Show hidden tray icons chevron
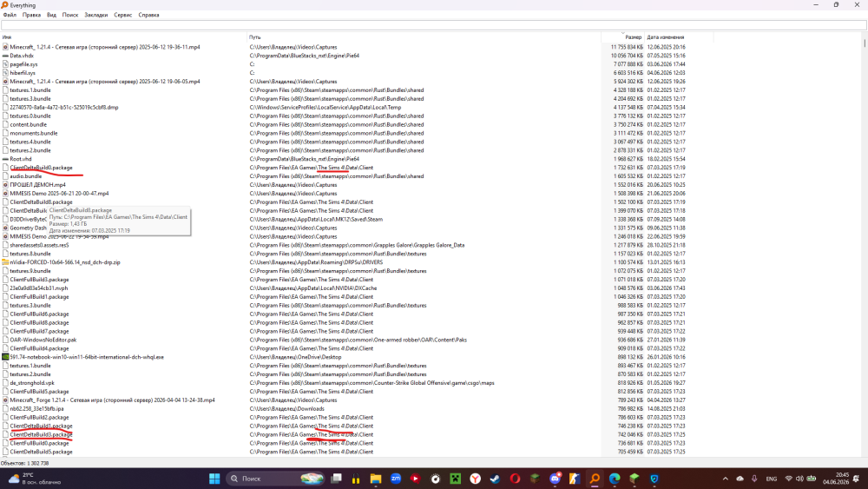The height and width of the screenshot is (489, 868). coord(725,479)
